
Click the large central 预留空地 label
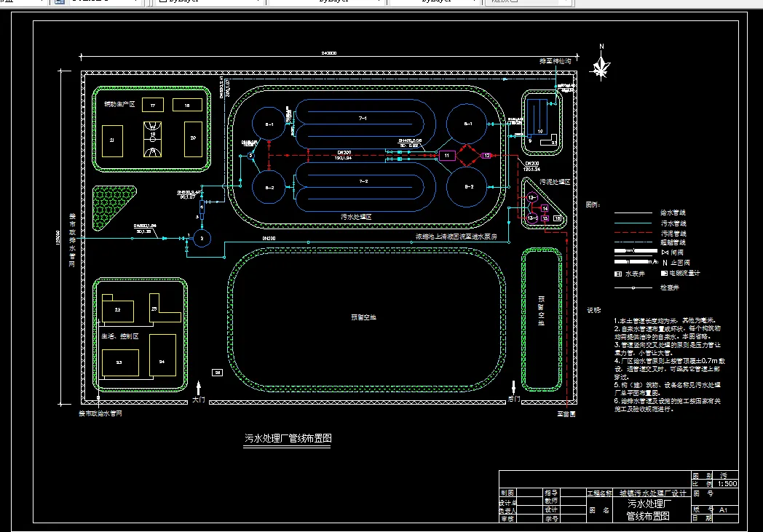tap(363, 317)
